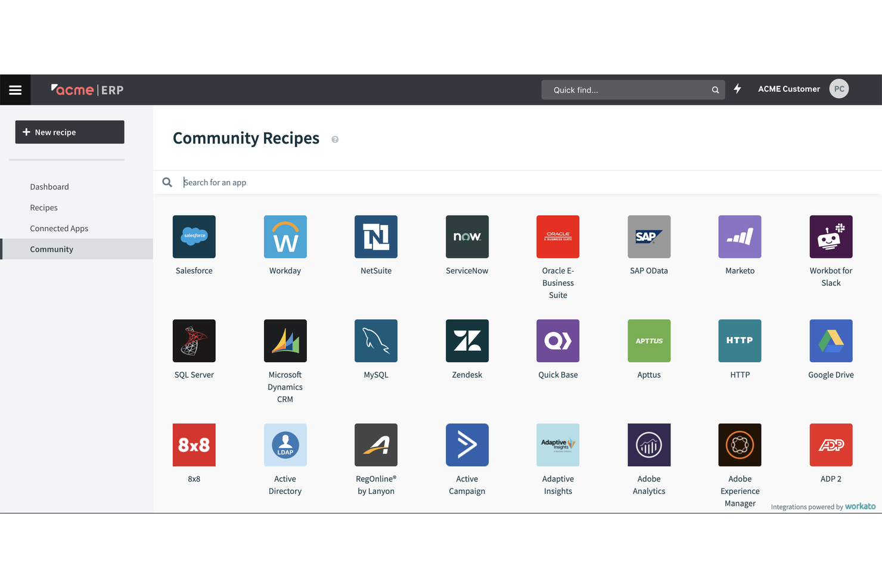Select the ServiceNow app tile
Screen dimensions: 882x588
pyautogui.click(x=467, y=237)
